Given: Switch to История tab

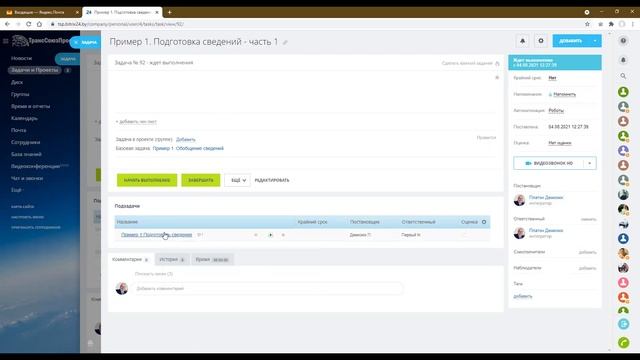Looking at the screenshot, I should point(172,260).
